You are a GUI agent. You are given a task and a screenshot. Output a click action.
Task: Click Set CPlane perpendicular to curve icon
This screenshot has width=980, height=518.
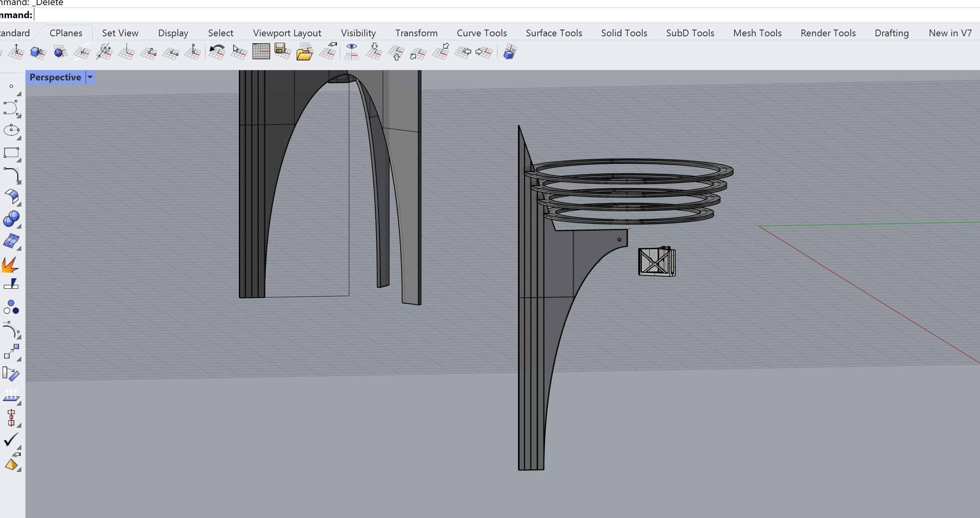82,52
